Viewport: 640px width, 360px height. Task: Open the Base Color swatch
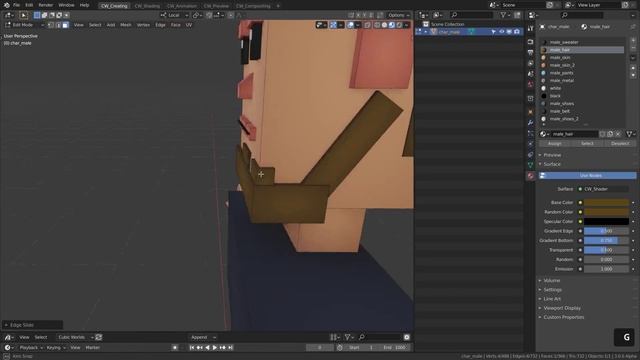(x=606, y=202)
